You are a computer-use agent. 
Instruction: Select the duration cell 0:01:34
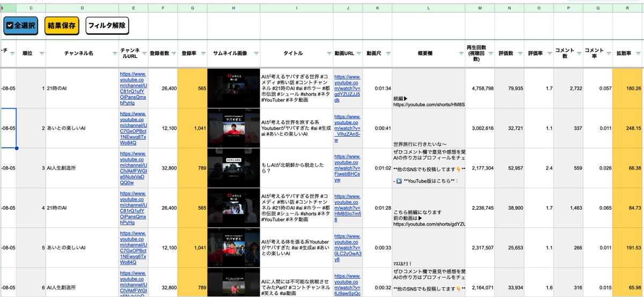(377, 88)
